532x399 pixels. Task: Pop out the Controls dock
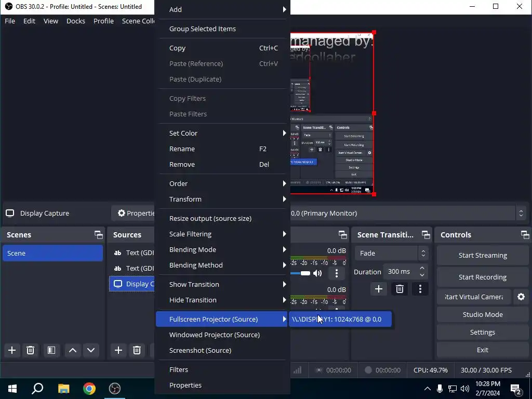tap(525, 235)
